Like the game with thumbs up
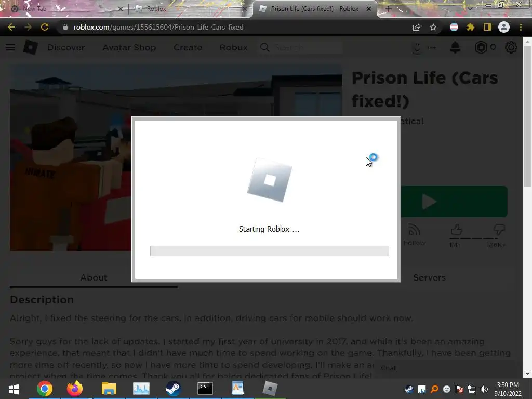 point(456,231)
